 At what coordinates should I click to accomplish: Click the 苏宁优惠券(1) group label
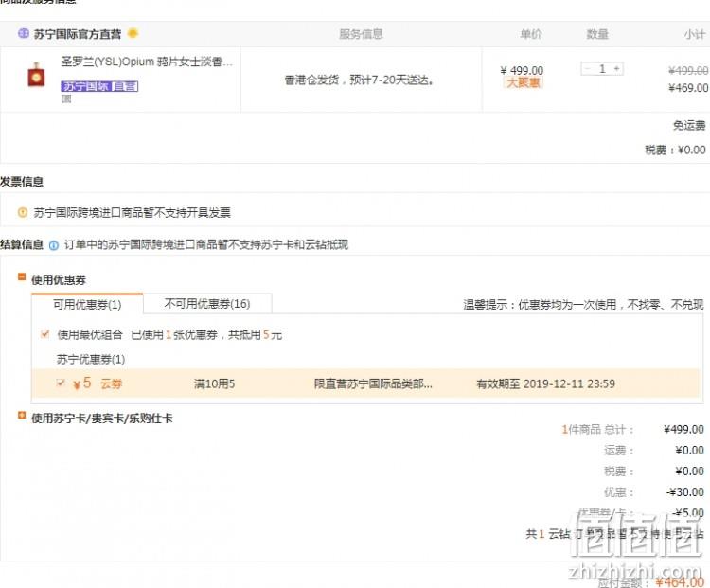pyautogui.click(x=91, y=360)
